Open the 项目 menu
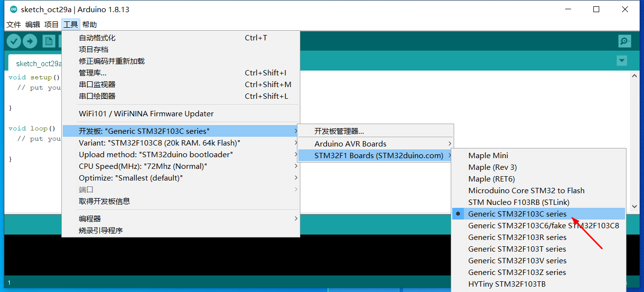The height and width of the screenshot is (292, 644). 52,24
